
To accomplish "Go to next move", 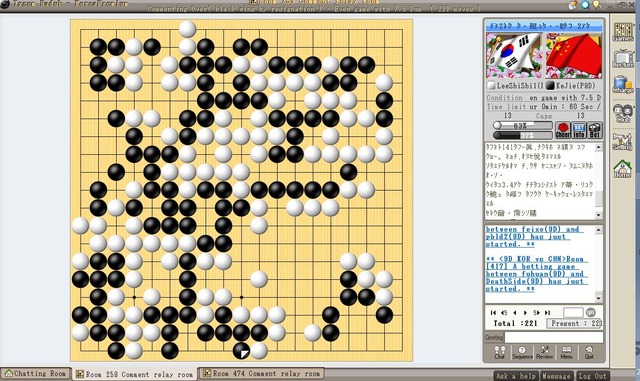I will click(525, 312).
